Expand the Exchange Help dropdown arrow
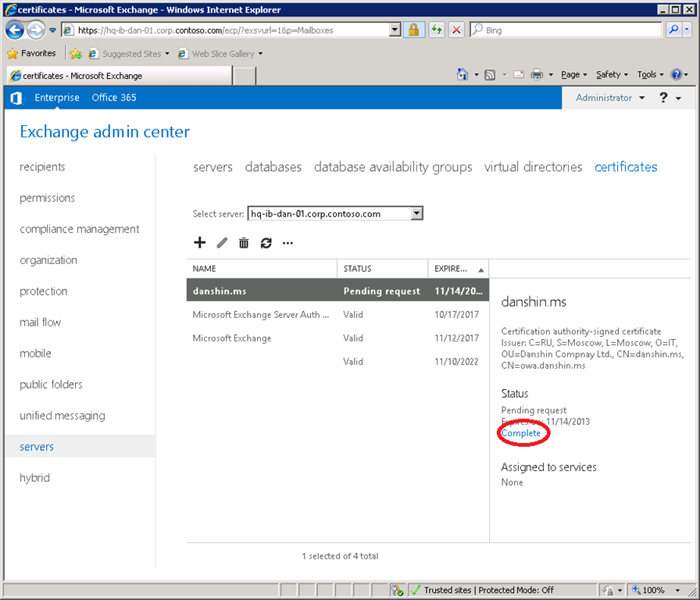 coord(678,98)
